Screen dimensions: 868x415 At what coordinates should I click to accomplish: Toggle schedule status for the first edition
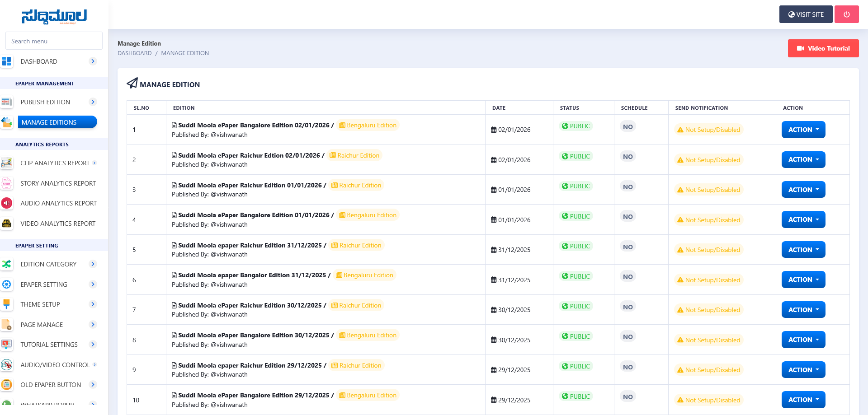tap(627, 126)
